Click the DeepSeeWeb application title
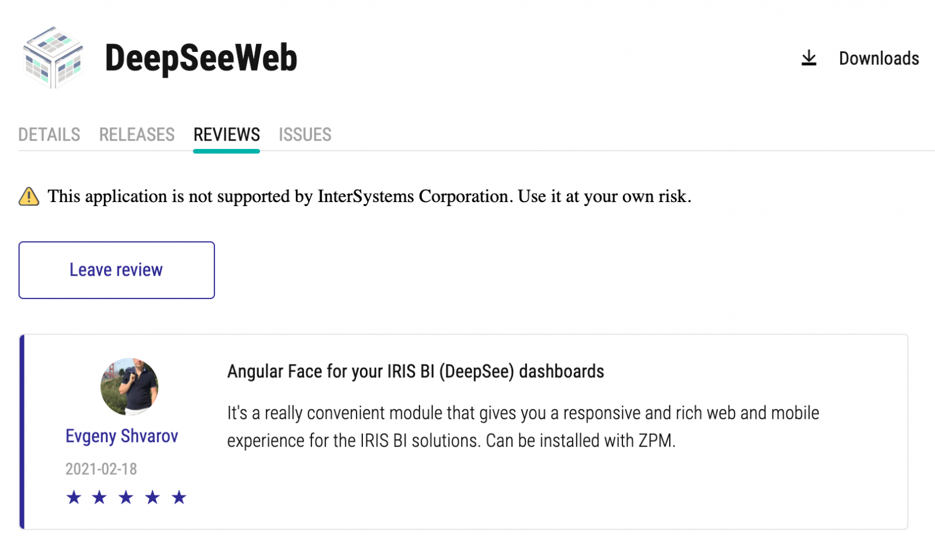 click(x=201, y=58)
